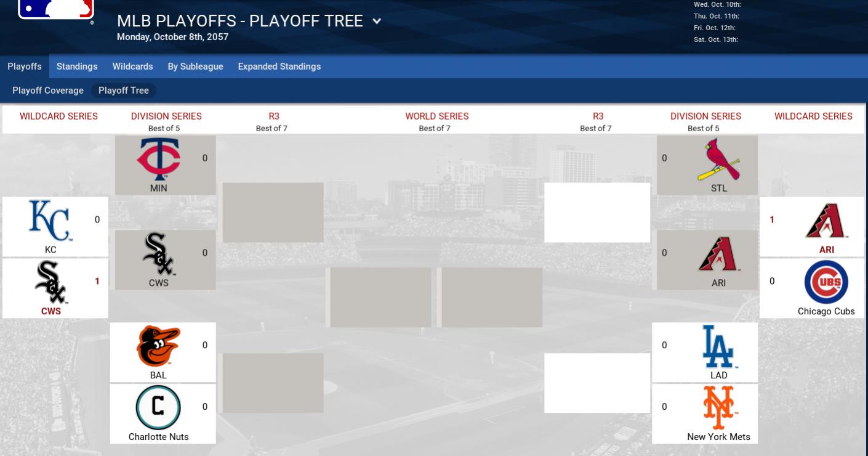Select the Playoff Coverage sub-tab

pyautogui.click(x=48, y=91)
